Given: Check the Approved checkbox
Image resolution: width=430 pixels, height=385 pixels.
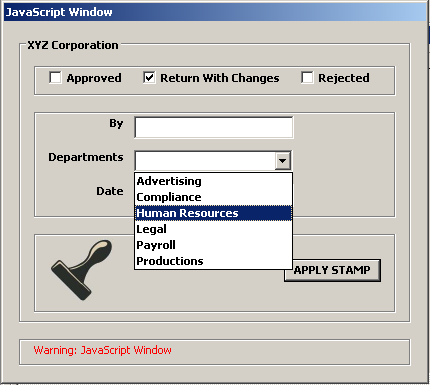Looking at the screenshot, I should (55, 78).
